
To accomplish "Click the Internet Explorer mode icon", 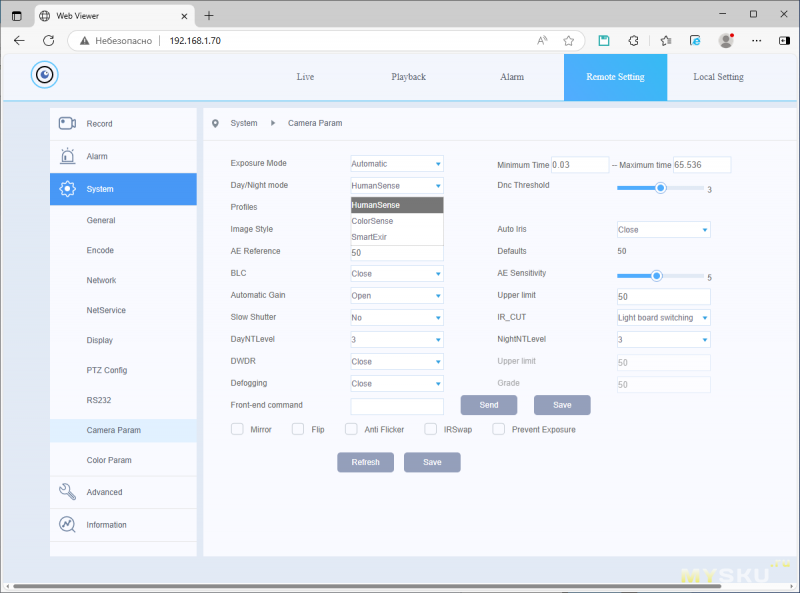I will coord(695,40).
